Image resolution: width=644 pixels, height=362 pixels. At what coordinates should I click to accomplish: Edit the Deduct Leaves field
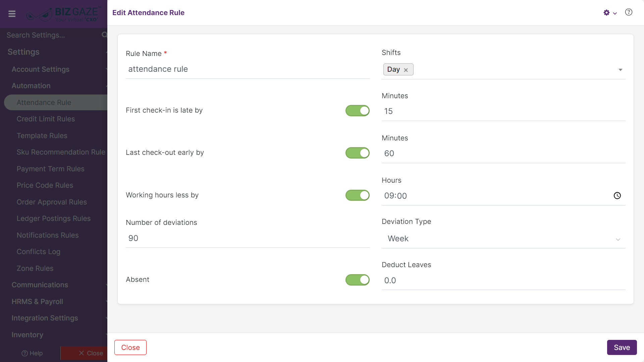pyautogui.click(x=503, y=281)
